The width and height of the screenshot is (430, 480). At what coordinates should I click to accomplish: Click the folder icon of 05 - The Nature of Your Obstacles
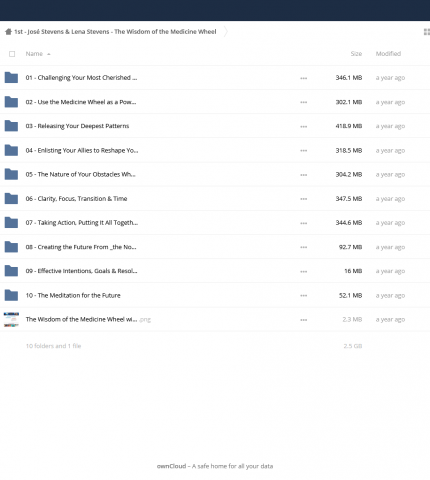tap(11, 174)
